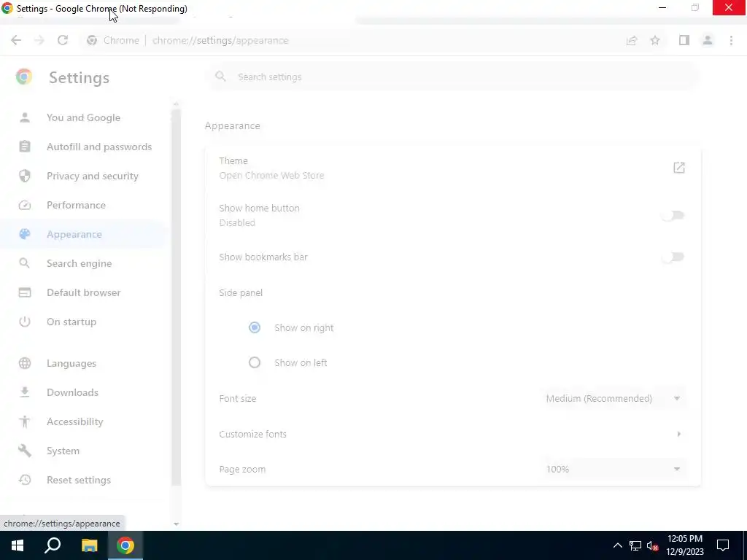Click the magnifier Search engine icon

(24, 263)
